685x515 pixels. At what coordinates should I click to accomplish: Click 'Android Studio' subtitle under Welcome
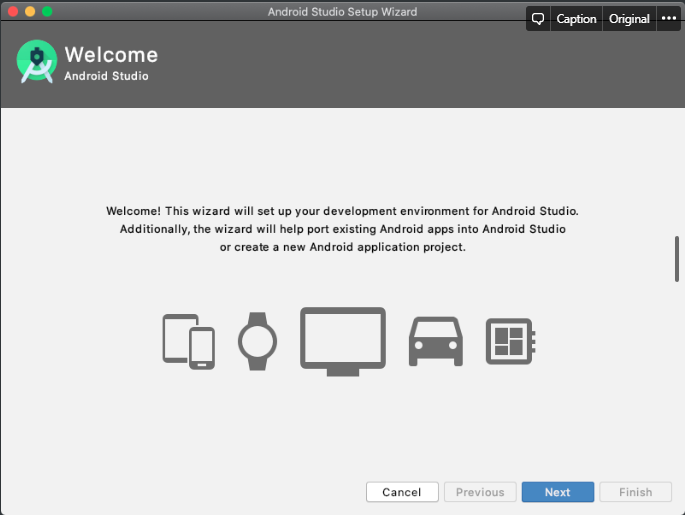[x=106, y=76]
